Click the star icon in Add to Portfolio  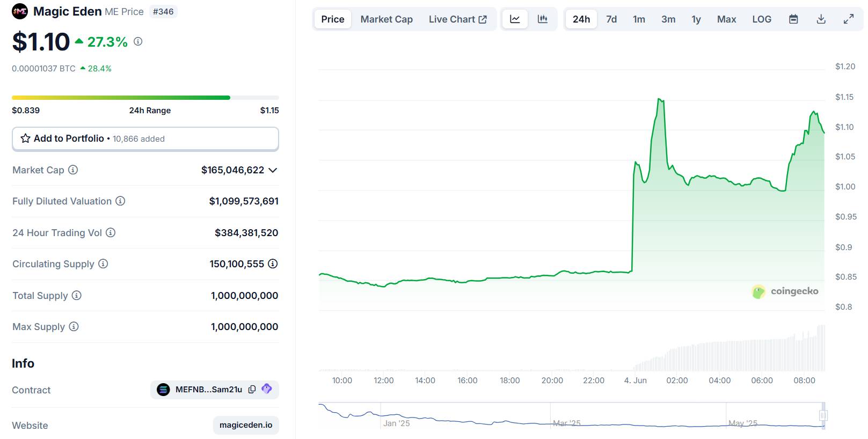point(25,138)
